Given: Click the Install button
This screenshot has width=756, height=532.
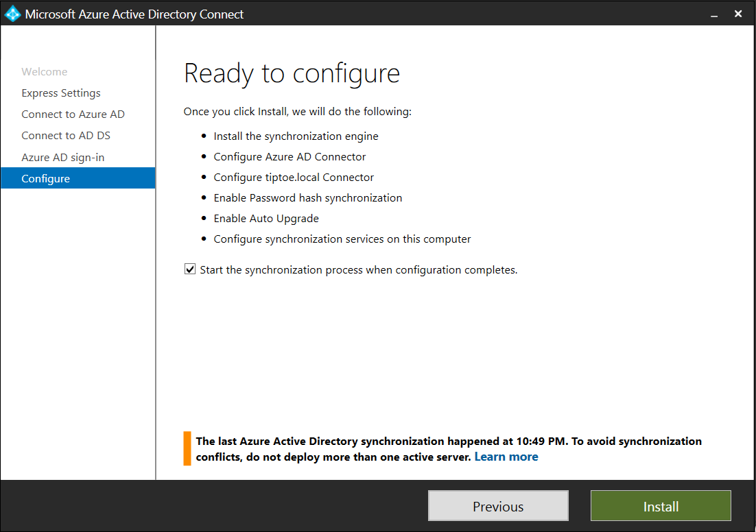Looking at the screenshot, I should click(x=661, y=506).
